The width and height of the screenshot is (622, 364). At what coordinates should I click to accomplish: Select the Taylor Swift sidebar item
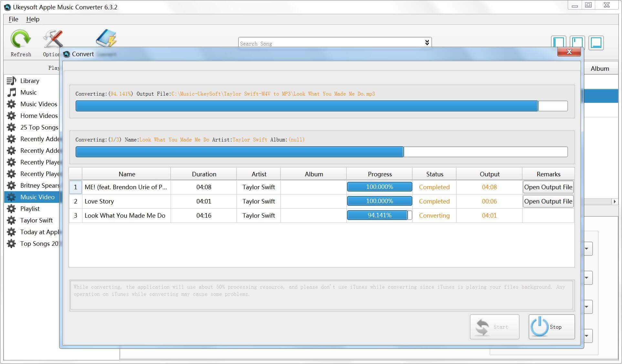pyautogui.click(x=37, y=220)
